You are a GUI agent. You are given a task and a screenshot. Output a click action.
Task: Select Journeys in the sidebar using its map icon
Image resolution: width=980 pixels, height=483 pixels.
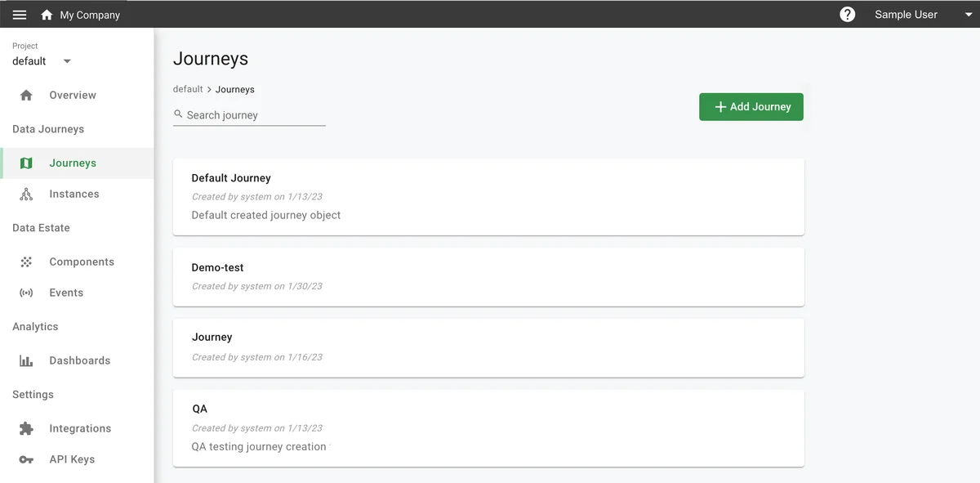[x=26, y=163]
